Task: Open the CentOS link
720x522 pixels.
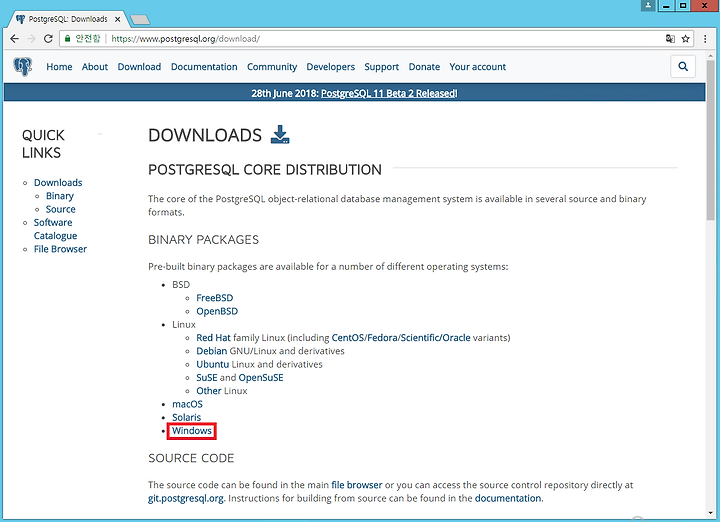Action: (x=348, y=338)
